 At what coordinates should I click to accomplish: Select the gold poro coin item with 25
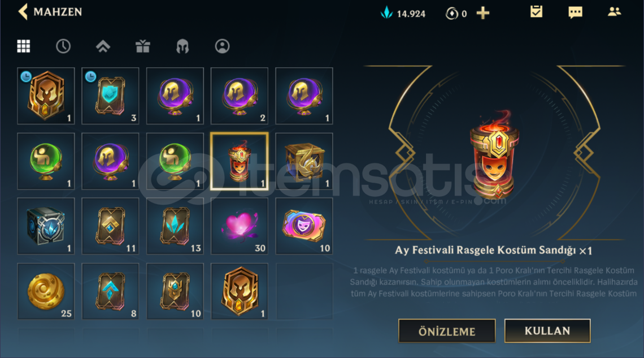(46, 291)
